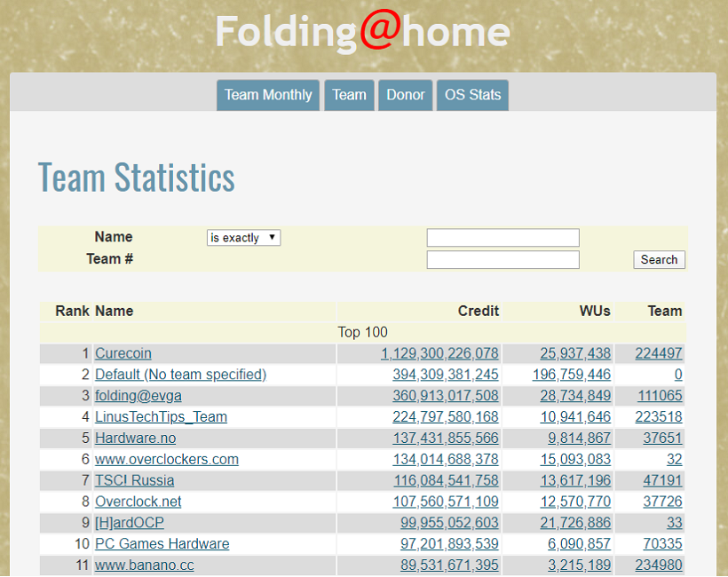Click banano.cc credit 89,531,671,395

[449, 565]
